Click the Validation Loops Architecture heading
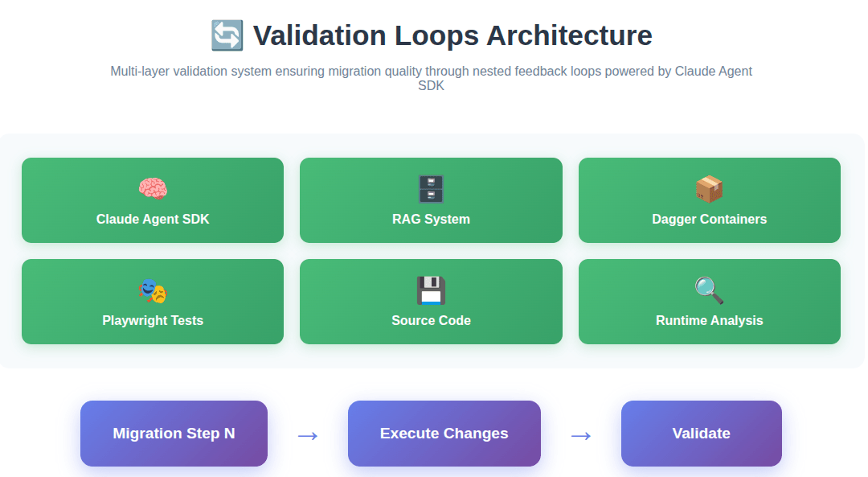The height and width of the screenshot is (477, 868). tap(452, 35)
